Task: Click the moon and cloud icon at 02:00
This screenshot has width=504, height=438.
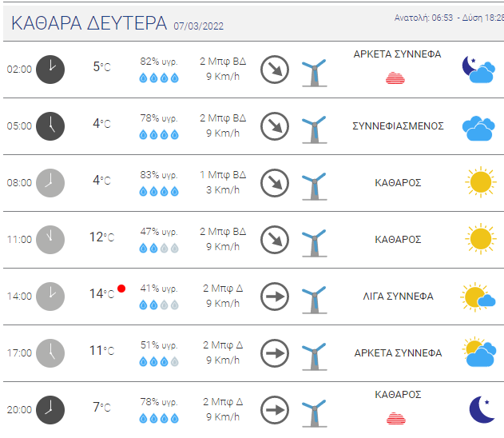Action: (x=478, y=70)
